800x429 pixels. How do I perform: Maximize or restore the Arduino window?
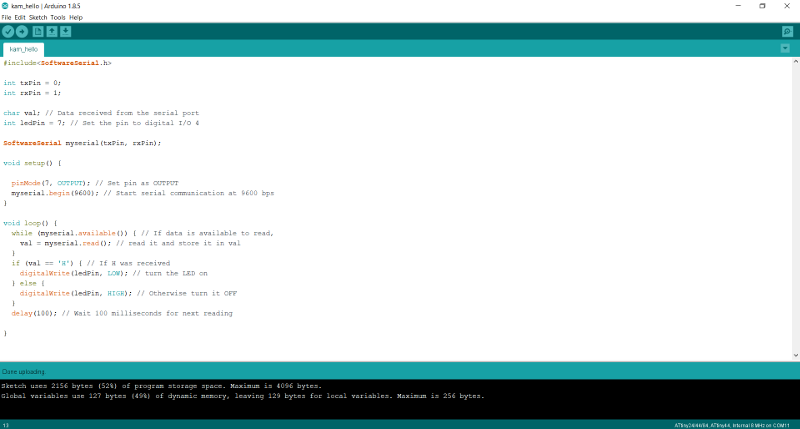tap(762, 6)
